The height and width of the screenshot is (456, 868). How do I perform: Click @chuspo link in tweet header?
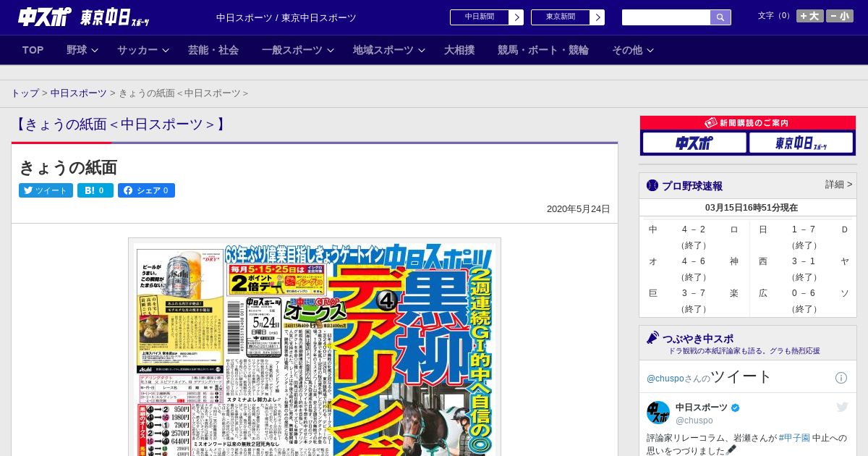click(665, 379)
